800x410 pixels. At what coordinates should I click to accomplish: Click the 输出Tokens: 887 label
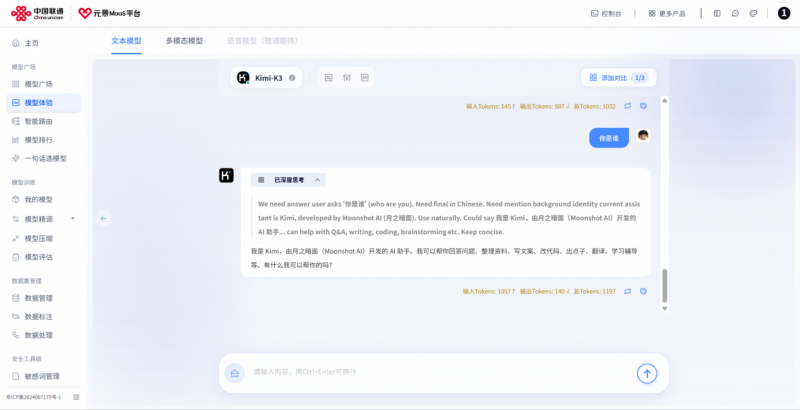tap(544, 107)
